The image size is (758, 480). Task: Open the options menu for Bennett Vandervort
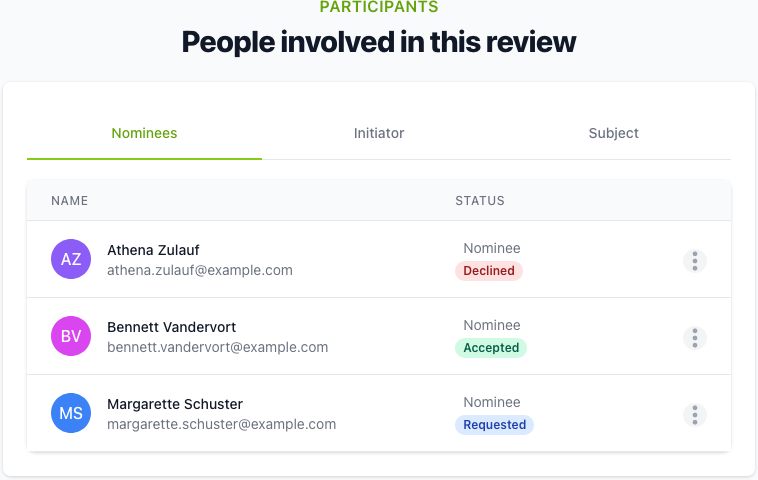[x=695, y=338]
